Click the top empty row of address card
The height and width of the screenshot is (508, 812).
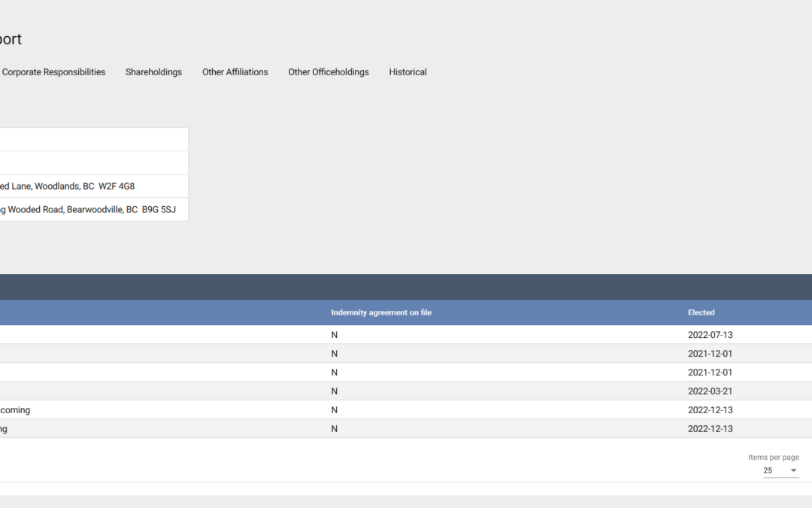point(93,139)
